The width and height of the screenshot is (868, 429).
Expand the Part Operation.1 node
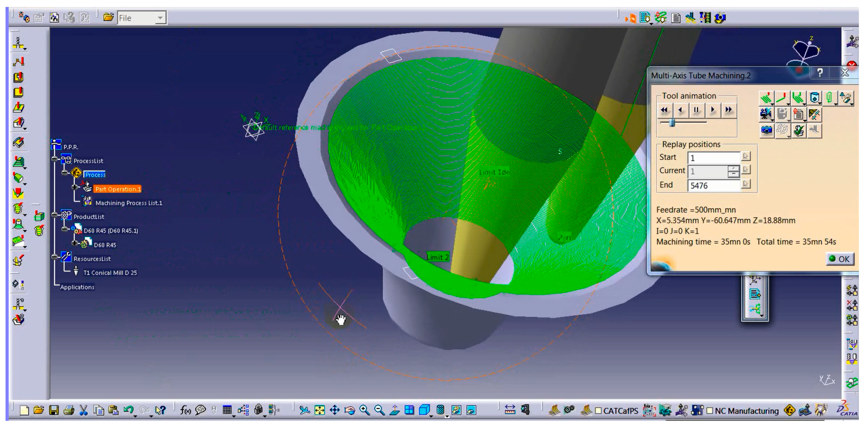coord(75,187)
